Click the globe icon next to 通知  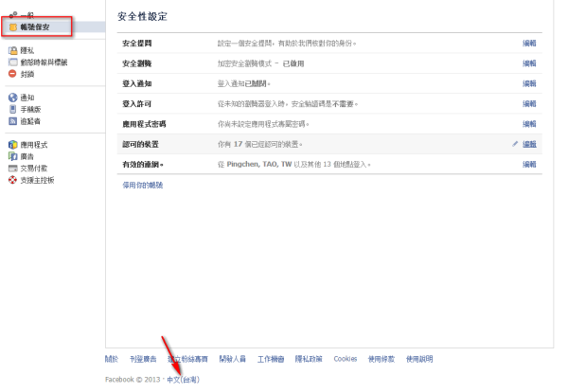[13, 98]
